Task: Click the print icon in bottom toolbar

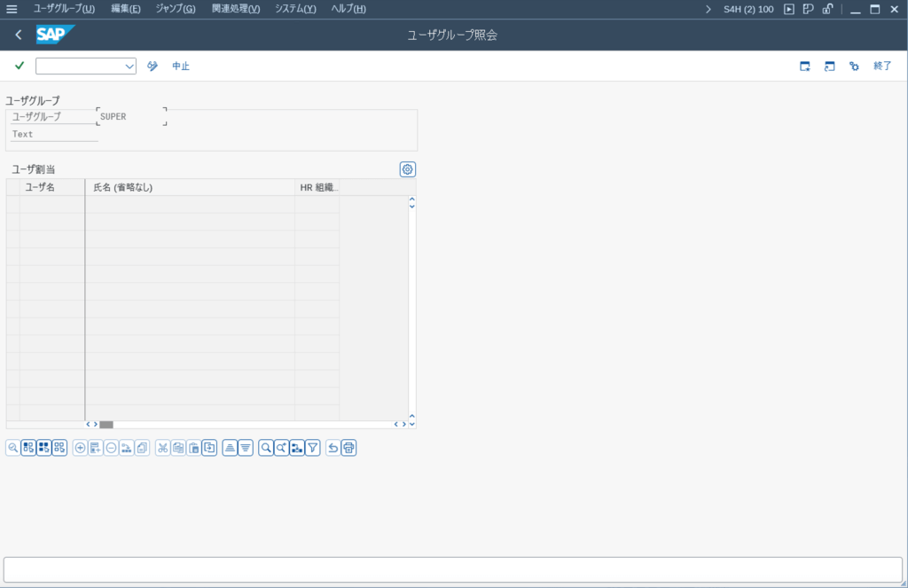Action: point(348,448)
